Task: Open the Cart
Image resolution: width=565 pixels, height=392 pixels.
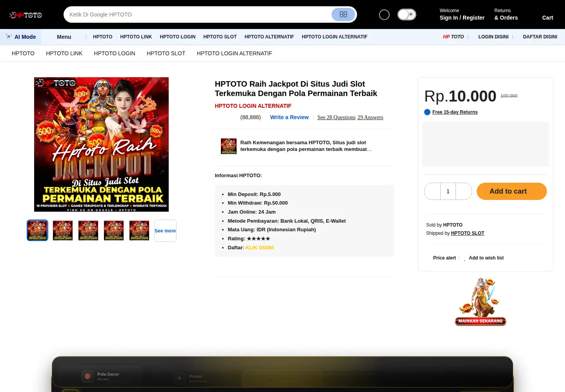Action: click(547, 18)
